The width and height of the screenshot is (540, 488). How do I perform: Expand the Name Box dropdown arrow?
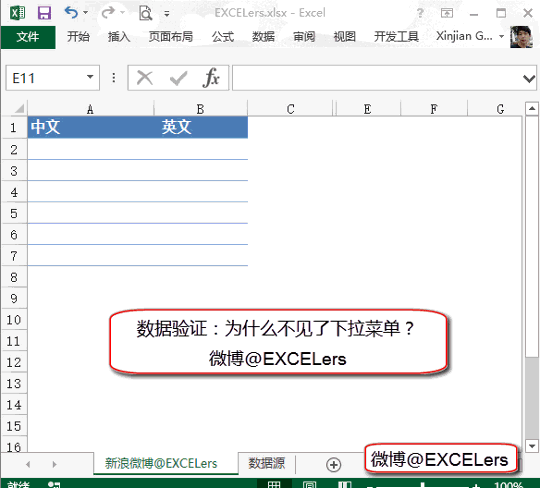[x=90, y=77]
